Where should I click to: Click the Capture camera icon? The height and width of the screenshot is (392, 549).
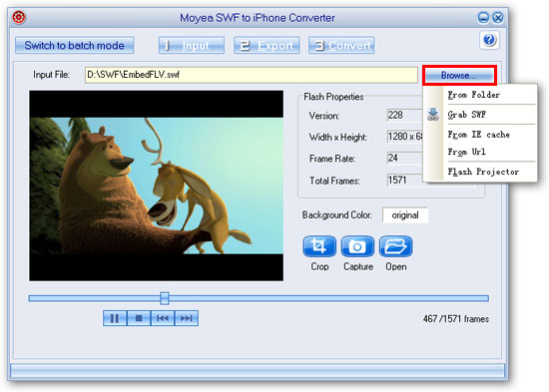point(357,246)
